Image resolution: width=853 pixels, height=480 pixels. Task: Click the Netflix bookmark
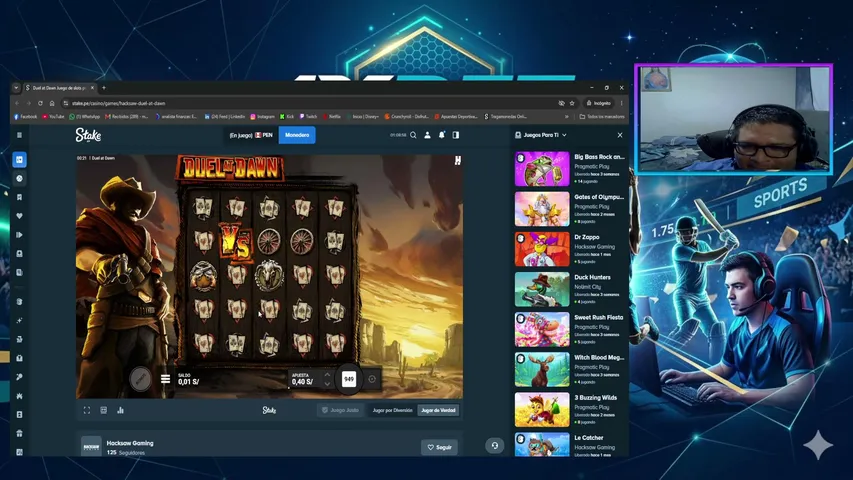point(332,116)
